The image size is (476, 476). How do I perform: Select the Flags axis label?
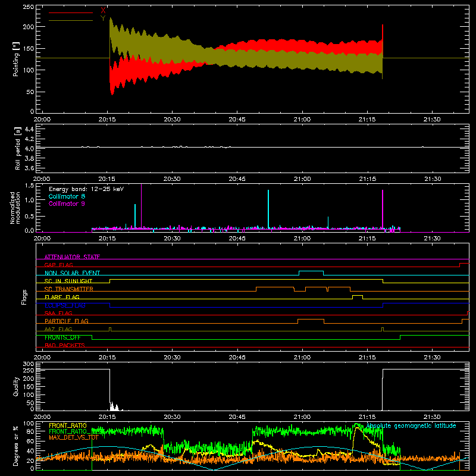click(24, 297)
